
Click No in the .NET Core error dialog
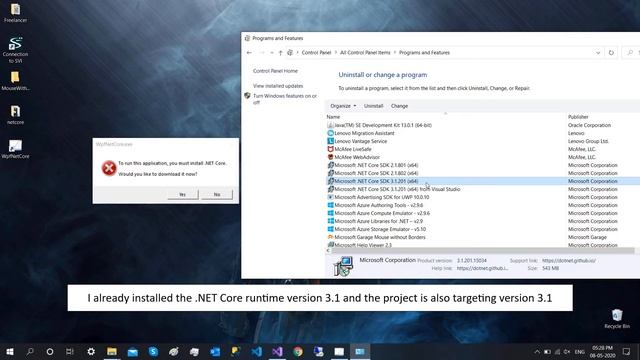[217, 194]
